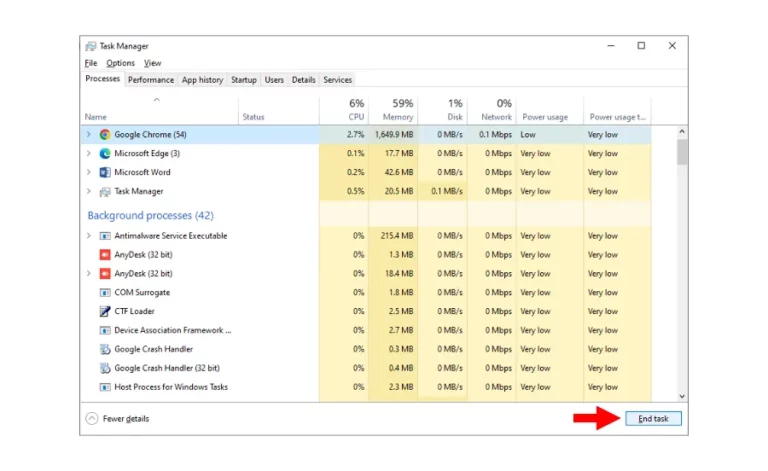Click the End task button
Screen dimensions: 768x471
(x=653, y=419)
